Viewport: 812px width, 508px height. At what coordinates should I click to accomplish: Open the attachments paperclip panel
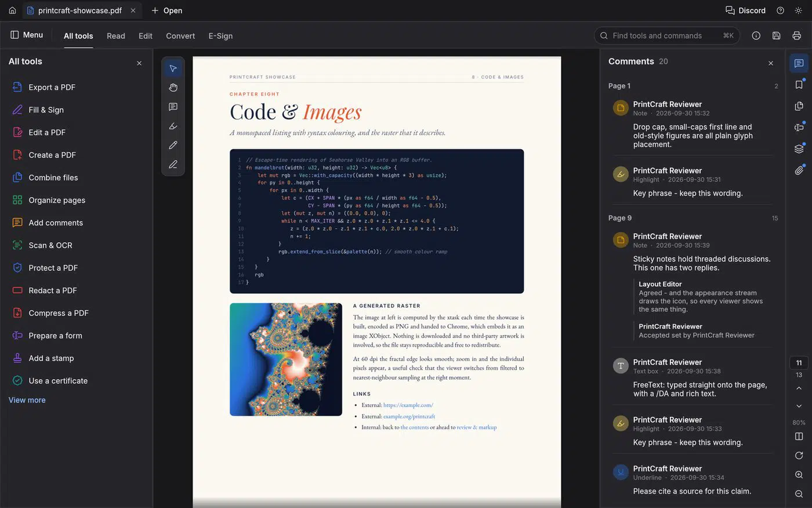[799, 170]
